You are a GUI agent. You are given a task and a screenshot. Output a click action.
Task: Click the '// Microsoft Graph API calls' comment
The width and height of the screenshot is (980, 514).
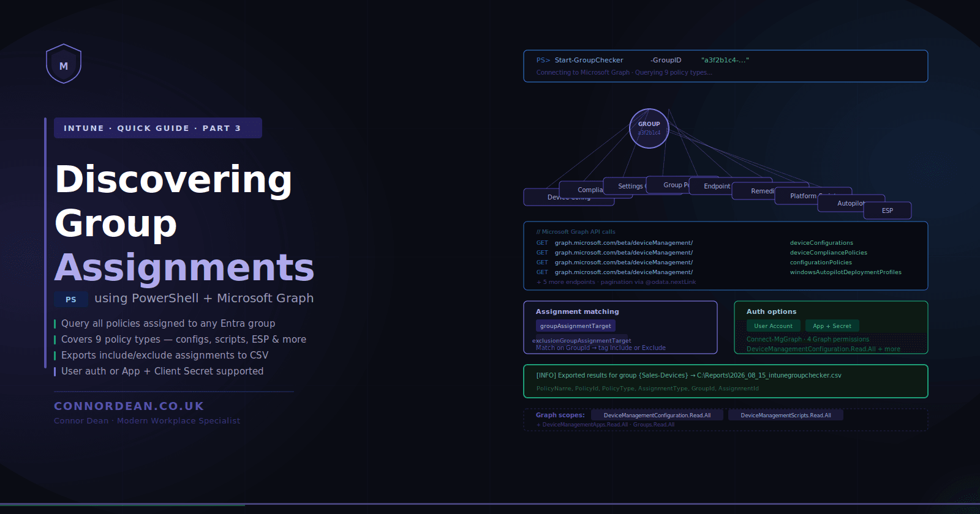point(576,232)
